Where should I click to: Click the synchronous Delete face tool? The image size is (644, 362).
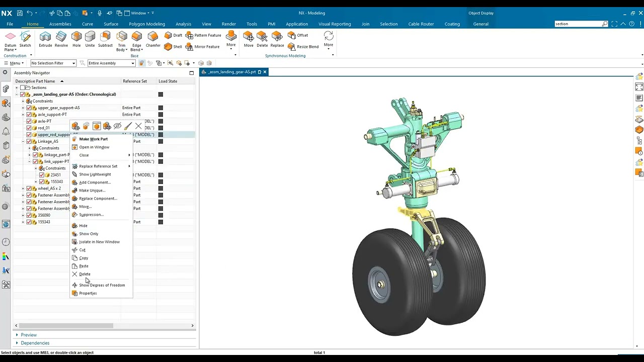262,39
